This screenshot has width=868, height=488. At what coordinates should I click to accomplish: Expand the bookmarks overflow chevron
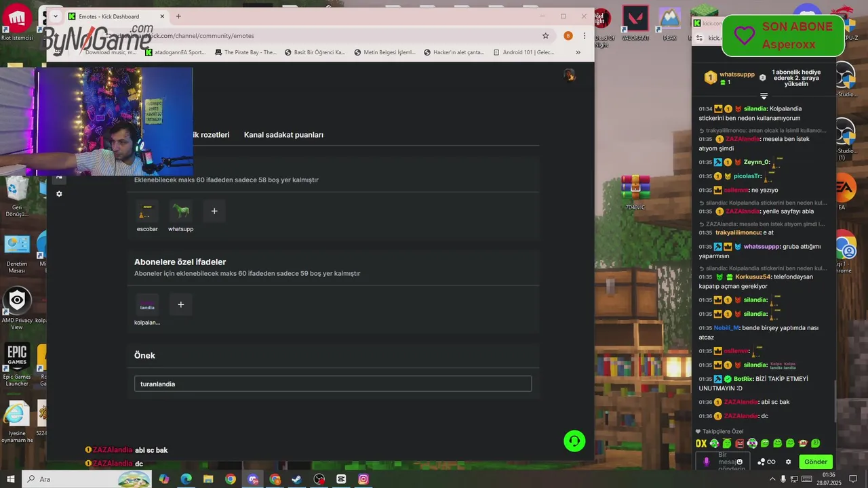[x=578, y=52]
